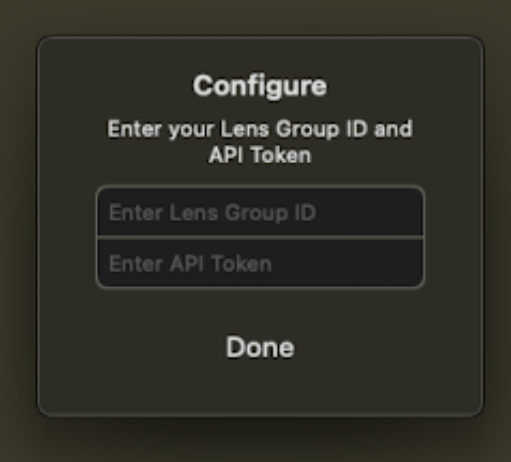Click blank dialog area below the Done button
The image size is (511, 462).
pyautogui.click(x=260, y=388)
